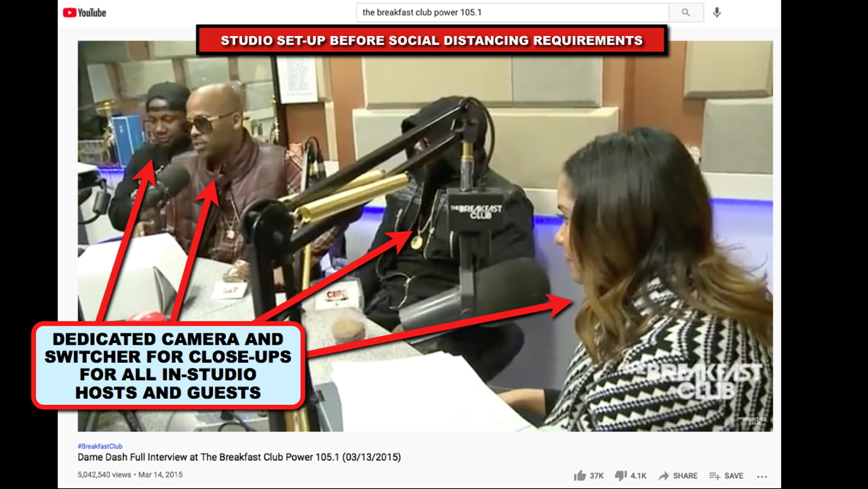The image size is (868, 489).
Task: Like the video with thumbs up icon
Action: point(580,476)
